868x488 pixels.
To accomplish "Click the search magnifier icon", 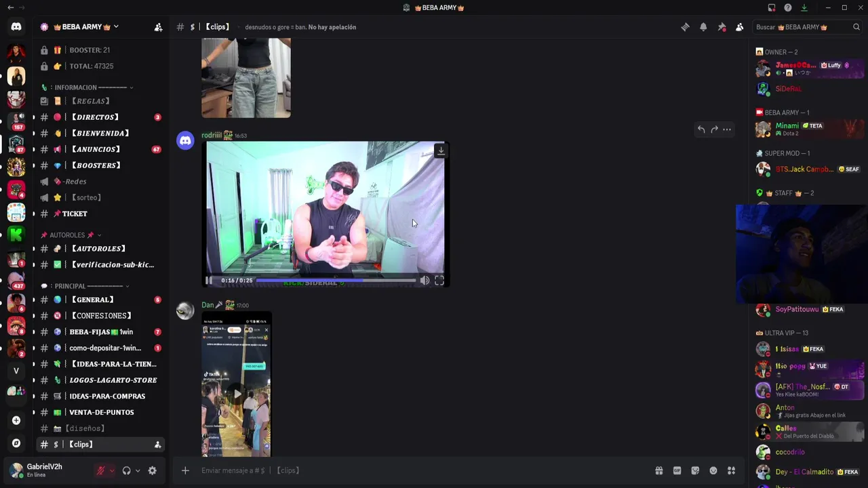I will pyautogui.click(x=856, y=27).
